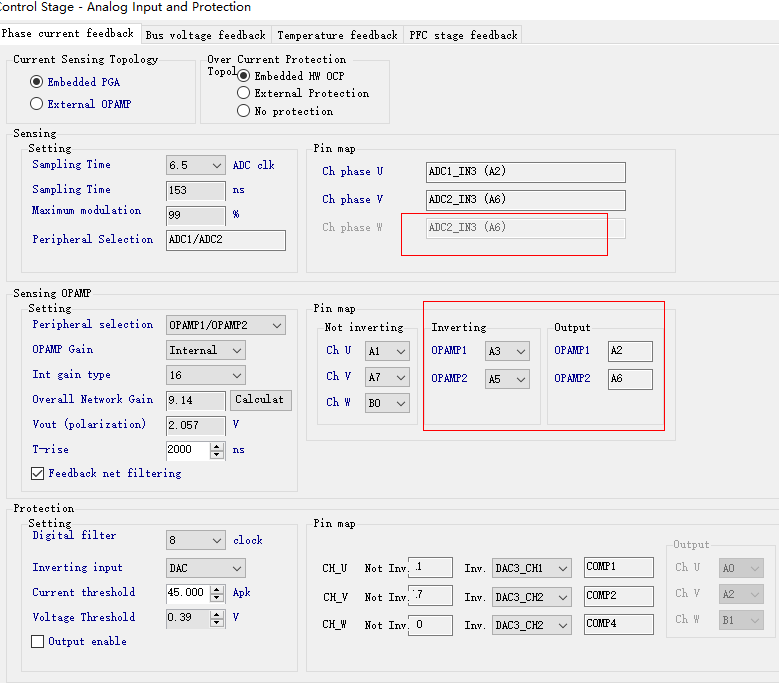Screen dimensions: 779x683
Task: Click the 'Overall Network Gain' label
Action: [92, 399]
